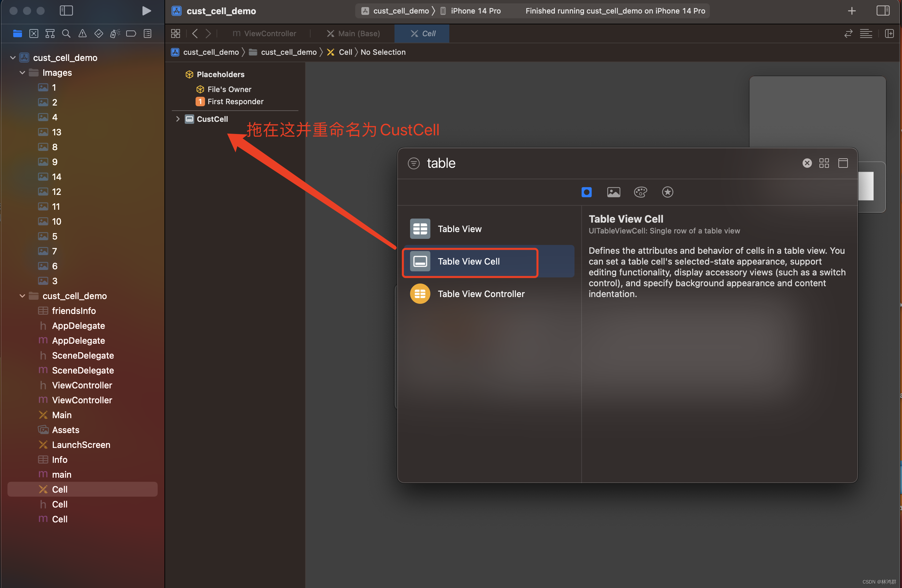Click the Table View Controller icon
This screenshot has height=588, width=902.
(420, 293)
